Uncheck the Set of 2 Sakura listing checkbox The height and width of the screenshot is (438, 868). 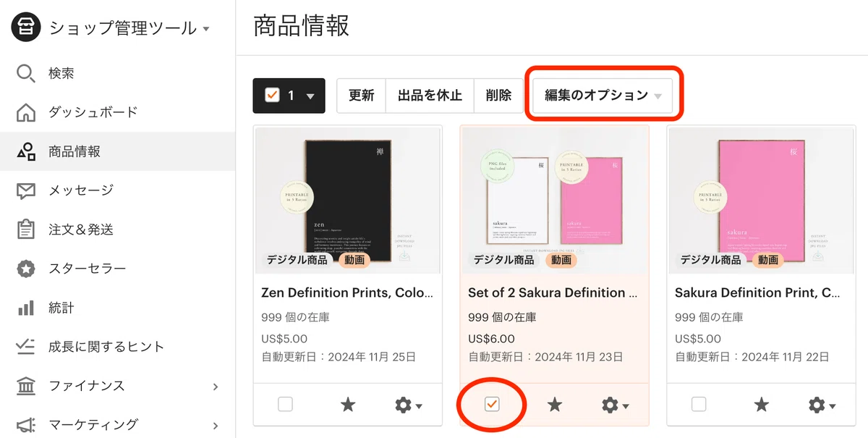point(492,405)
